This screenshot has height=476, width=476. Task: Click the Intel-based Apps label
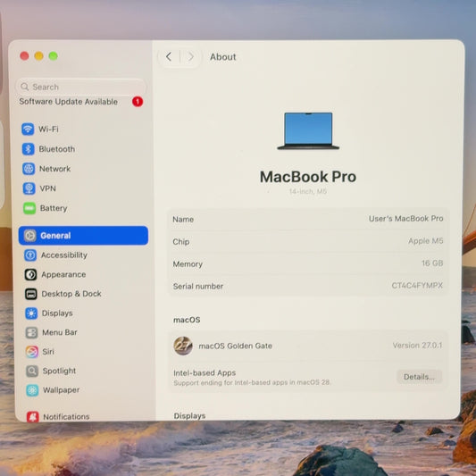pos(205,372)
